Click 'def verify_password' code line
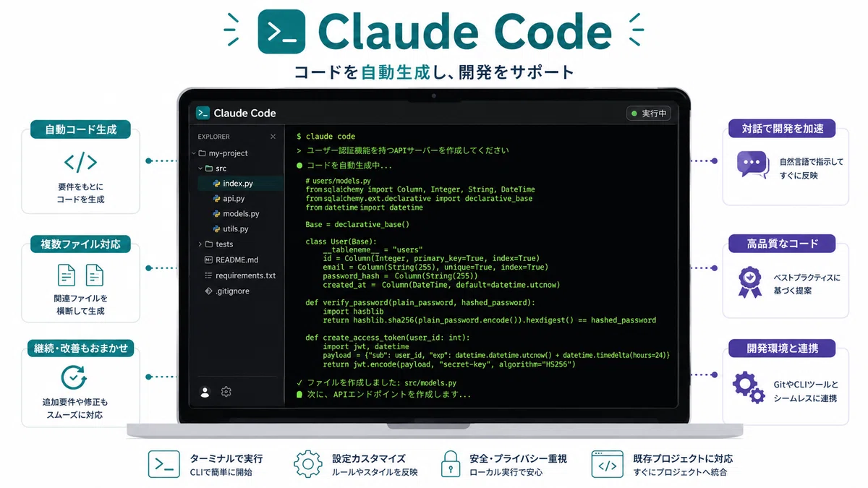The width and height of the screenshot is (868, 488). click(x=420, y=302)
